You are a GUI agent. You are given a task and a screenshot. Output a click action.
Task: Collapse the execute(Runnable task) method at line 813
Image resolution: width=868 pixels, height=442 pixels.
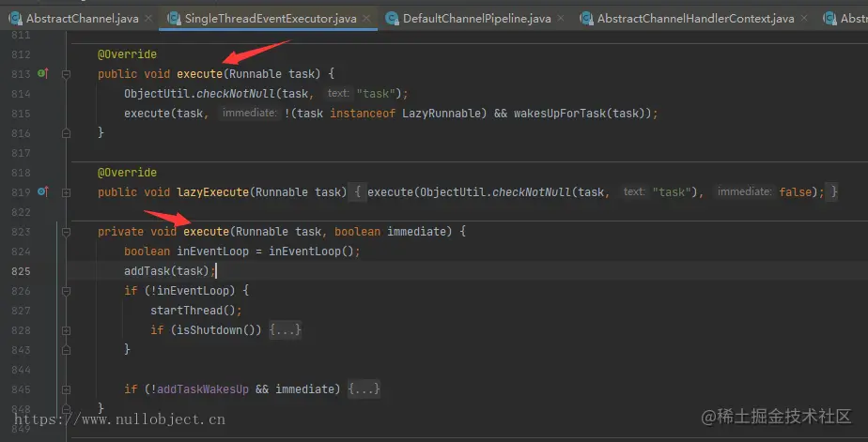66,73
